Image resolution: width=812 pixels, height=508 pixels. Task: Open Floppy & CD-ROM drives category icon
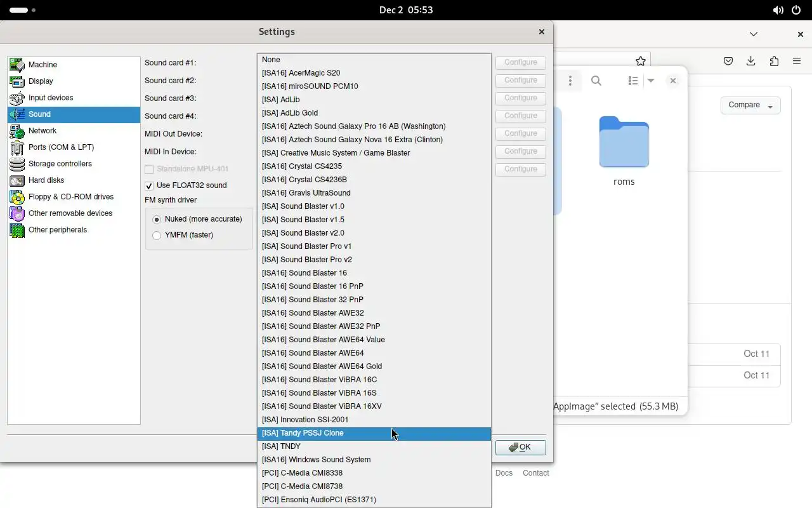click(x=17, y=197)
